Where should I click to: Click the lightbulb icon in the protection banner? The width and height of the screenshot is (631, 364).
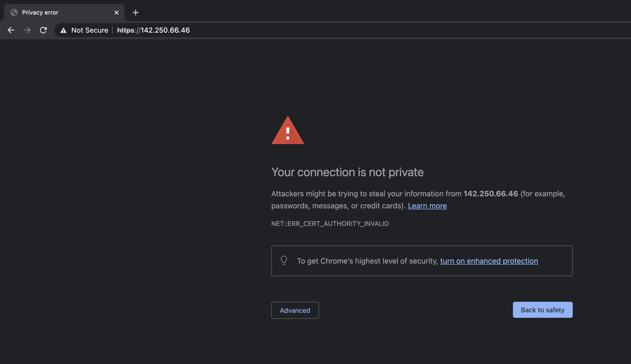[x=284, y=261]
